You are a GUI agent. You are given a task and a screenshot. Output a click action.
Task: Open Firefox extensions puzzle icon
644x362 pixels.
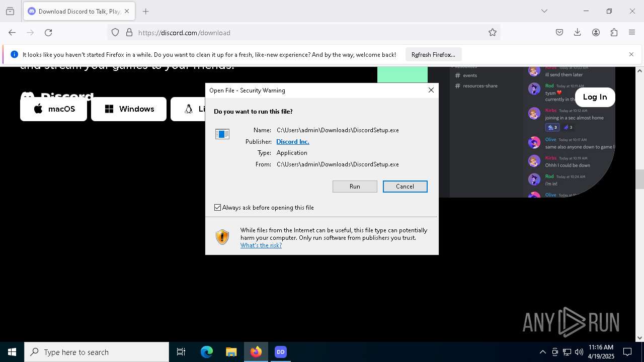tap(614, 33)
